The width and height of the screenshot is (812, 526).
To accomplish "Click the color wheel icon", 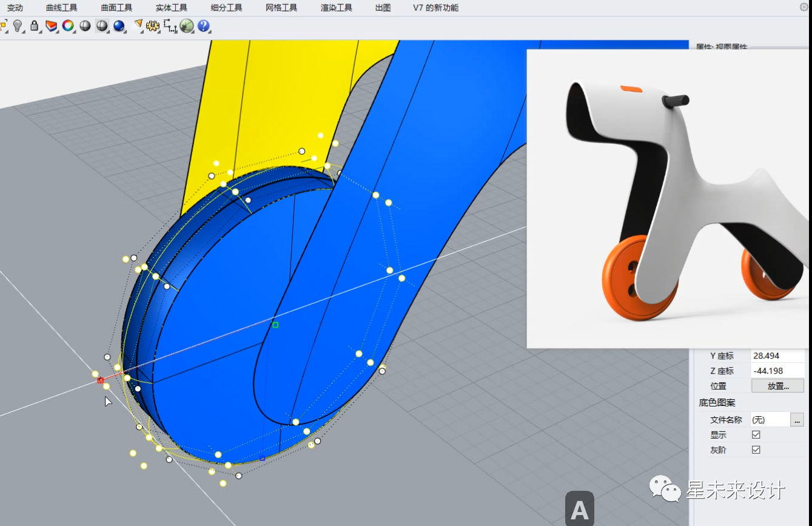I will 68,25.
